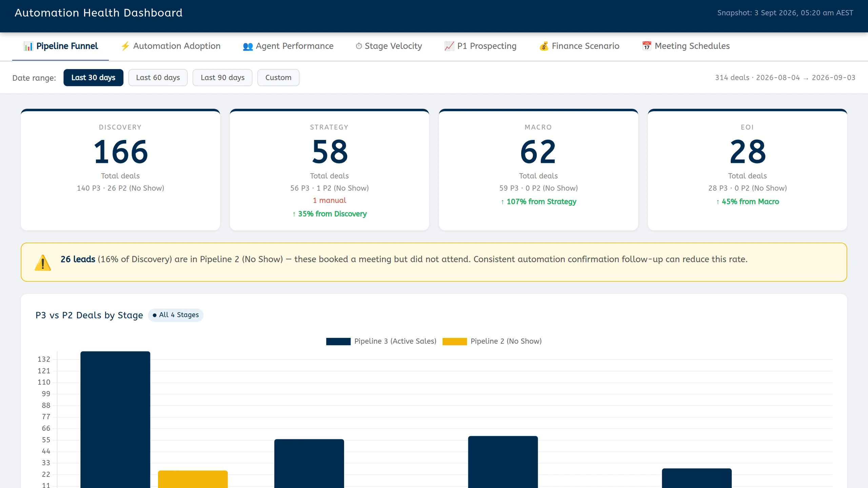868x488 pixels.
Task: Click '56 P3 · 1 P2 (No Show)' text
Action: (329, 188)
